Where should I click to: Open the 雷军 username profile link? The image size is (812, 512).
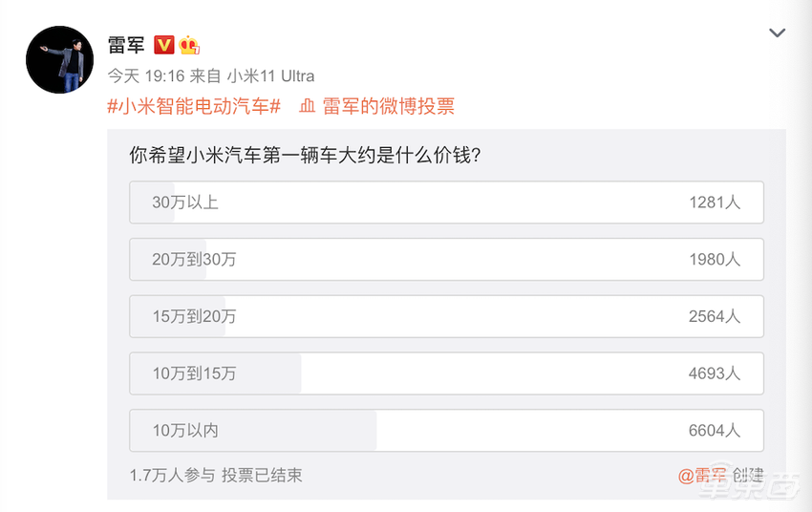point(125,45)
